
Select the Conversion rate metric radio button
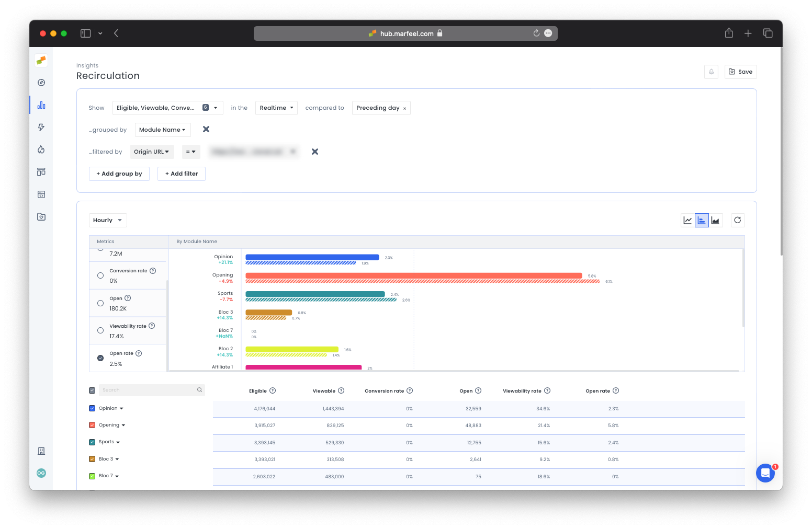[100, 275]
